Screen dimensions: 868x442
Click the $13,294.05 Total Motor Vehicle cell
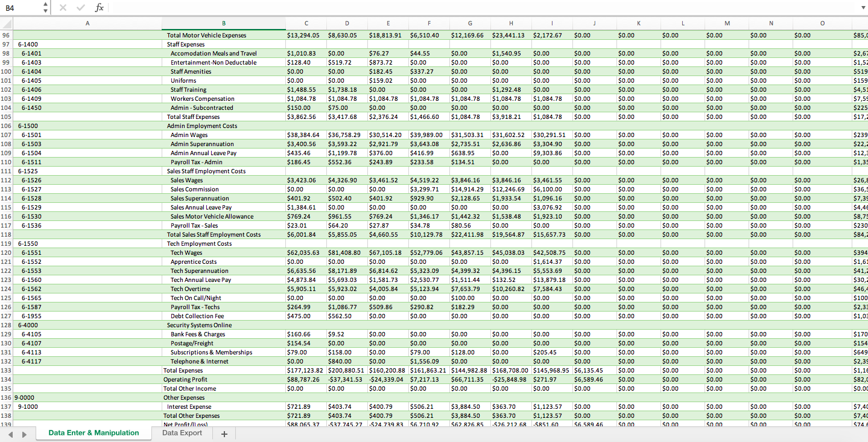click(306, 36)
